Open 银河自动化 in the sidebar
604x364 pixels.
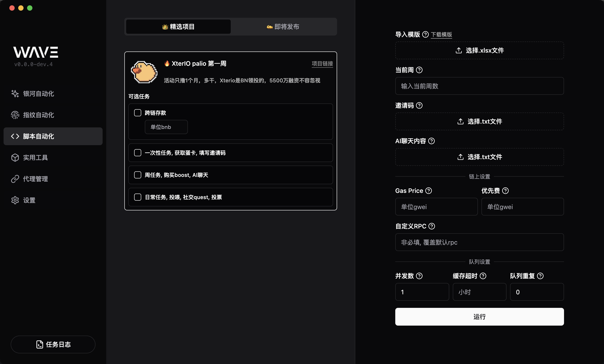click(x=38, y=94)
